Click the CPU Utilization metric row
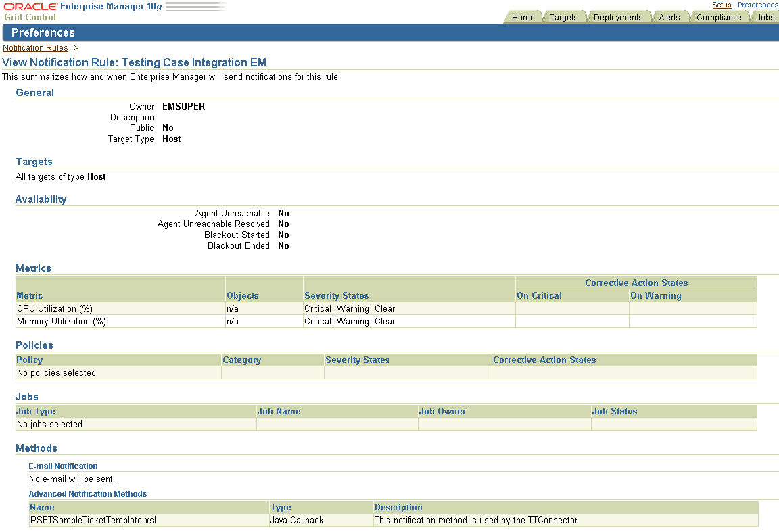This screenshot has height=532, width=779. coord(53,308)
